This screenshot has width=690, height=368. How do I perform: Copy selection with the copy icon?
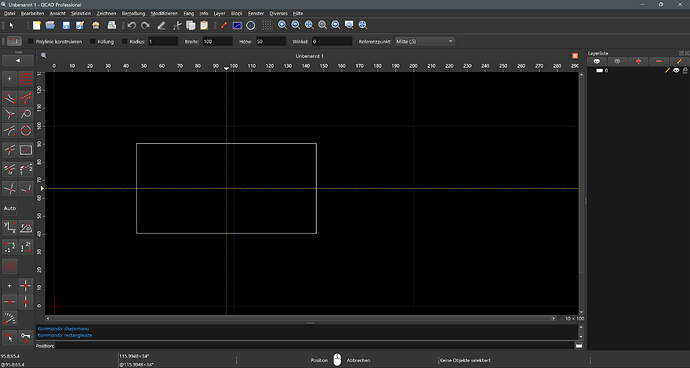coord(191,25)
